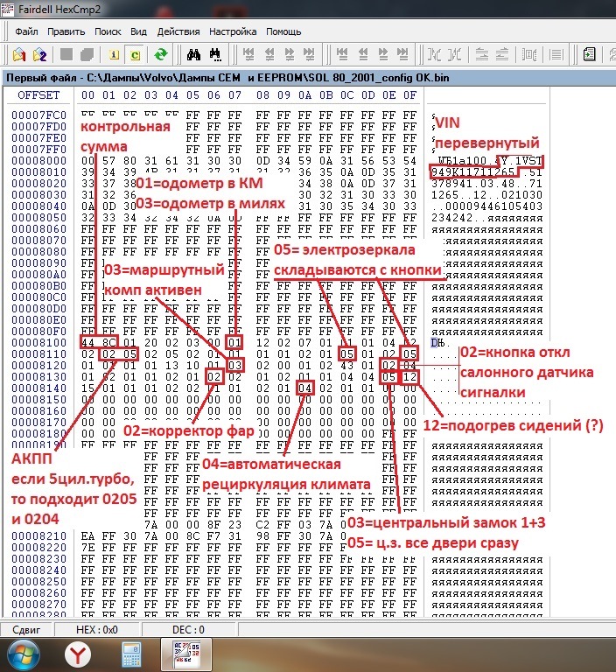Click column header 08
The width and height of the screenshot is (616, 672).
click(x=262, y=95)
